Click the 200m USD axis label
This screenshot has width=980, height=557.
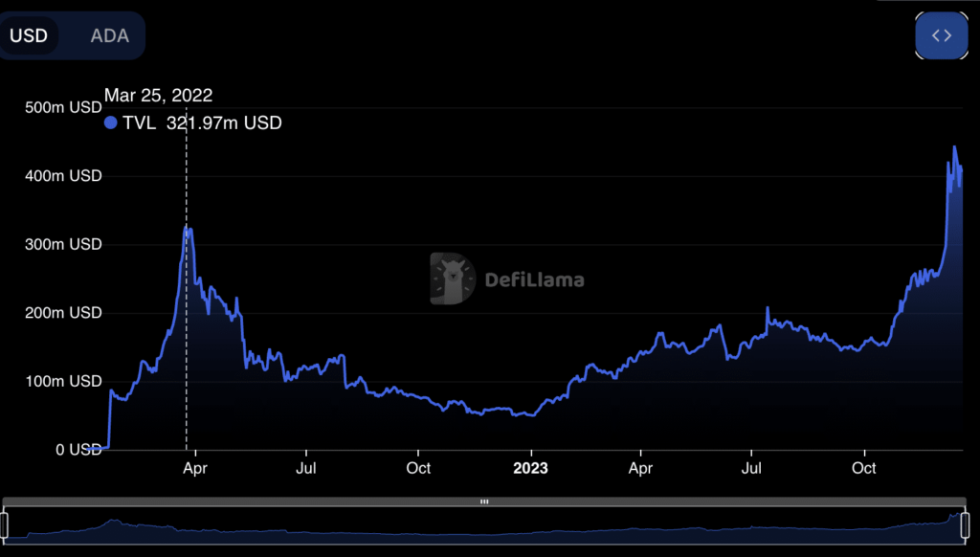tap(63, 313)
